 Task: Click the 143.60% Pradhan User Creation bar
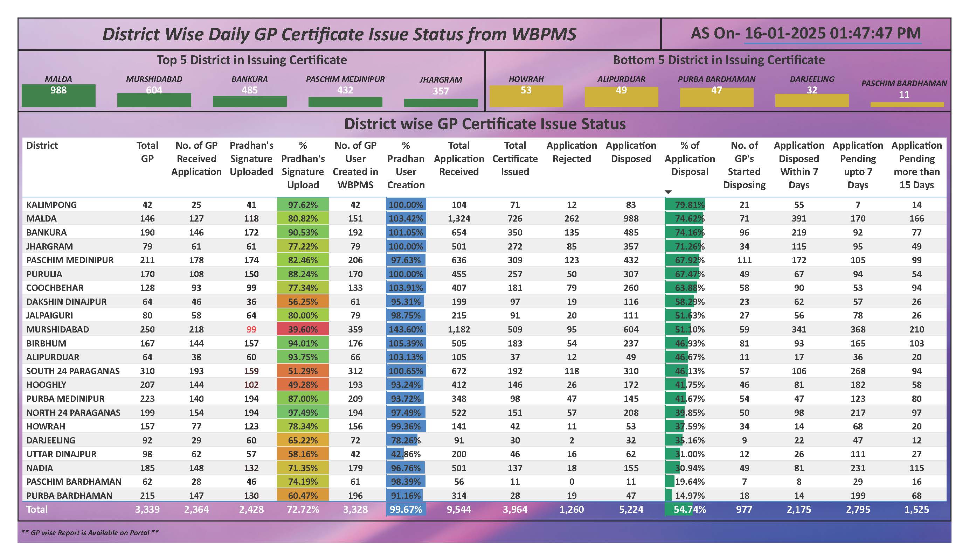pos(406,329)
